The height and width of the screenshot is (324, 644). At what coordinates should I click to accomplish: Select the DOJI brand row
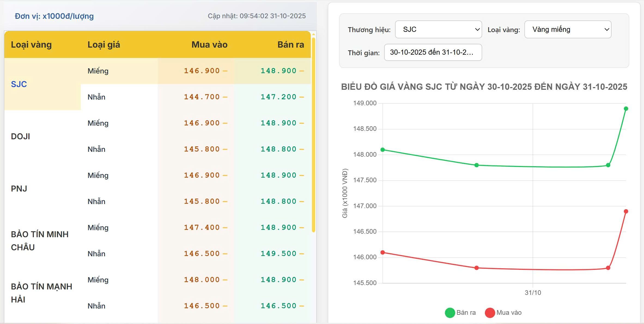tap(20, 136)
